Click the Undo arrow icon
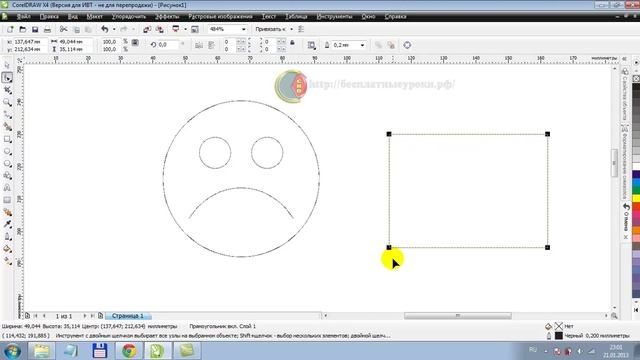Screen dimensions: 640x360 [x=105, y=29]
